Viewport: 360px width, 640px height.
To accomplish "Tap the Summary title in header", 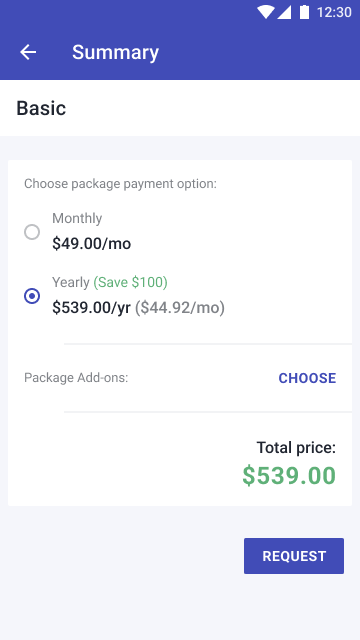I will [x=116, y=52].
